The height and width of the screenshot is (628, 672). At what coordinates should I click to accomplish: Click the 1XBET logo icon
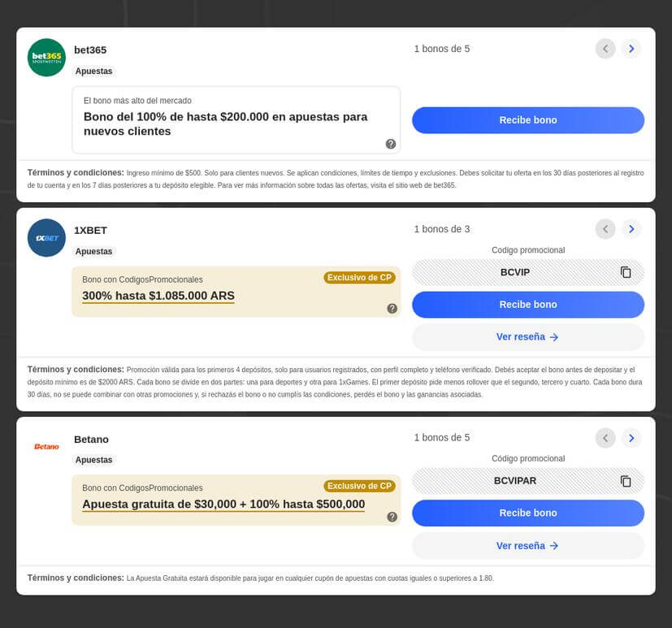46,238
